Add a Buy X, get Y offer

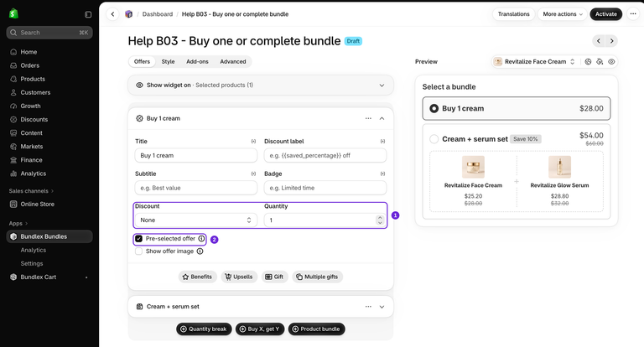click(260, 329)
